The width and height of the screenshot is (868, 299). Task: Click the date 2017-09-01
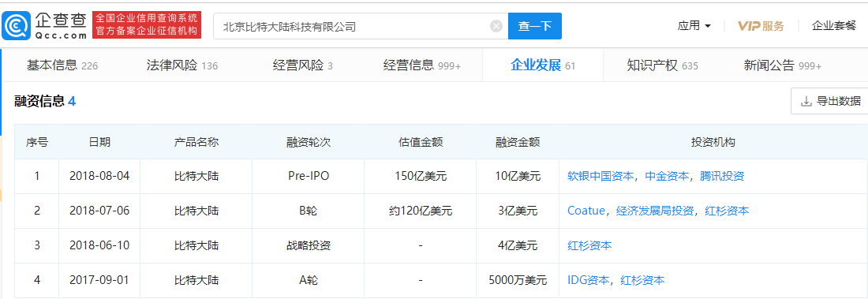point(99,280)
